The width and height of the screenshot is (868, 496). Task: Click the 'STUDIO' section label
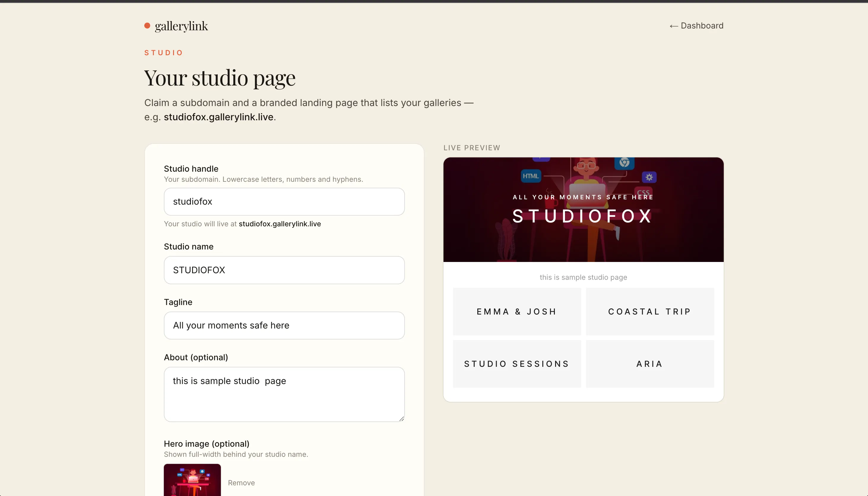(x=163, y=53)
